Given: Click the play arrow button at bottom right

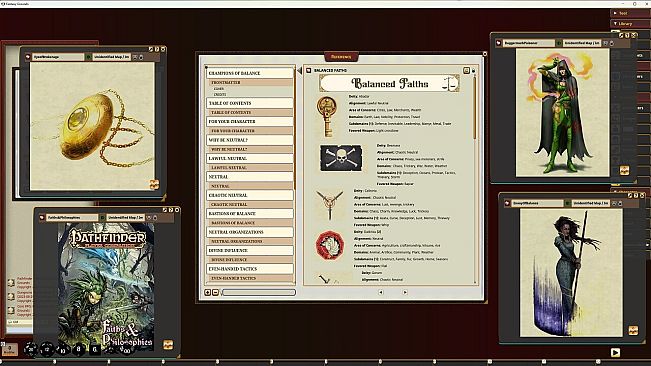Looking at the screenshot, I should point(615,352).
